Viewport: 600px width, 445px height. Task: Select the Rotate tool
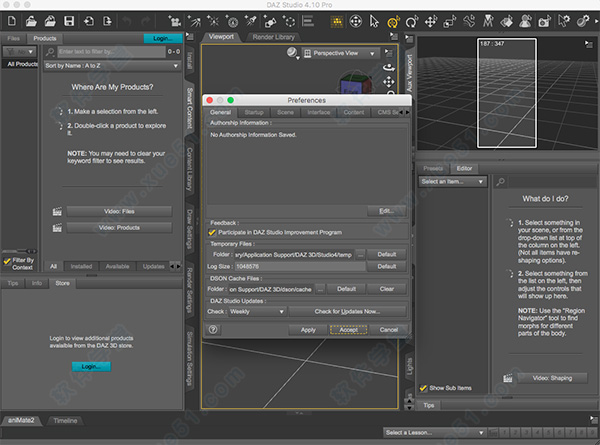(412, 21)
